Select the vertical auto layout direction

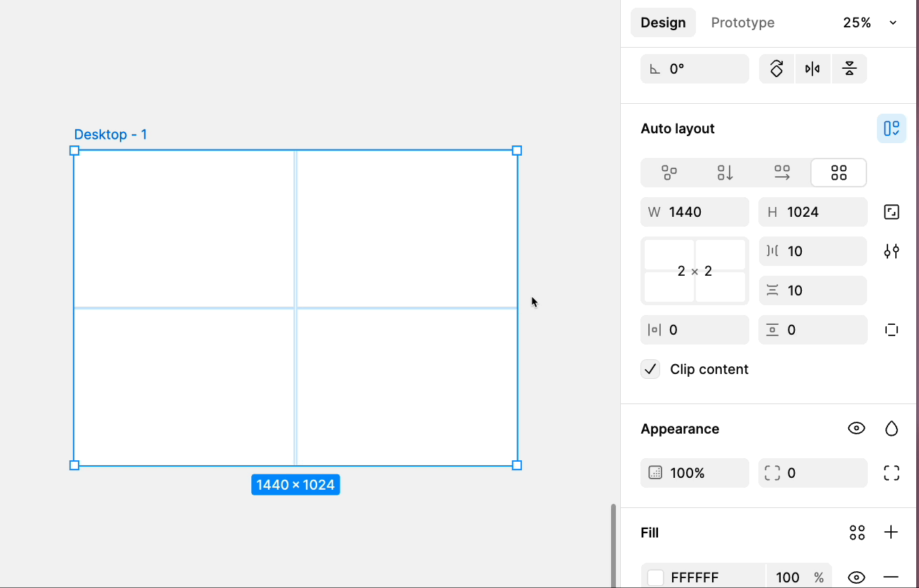(x=725, y=173)
